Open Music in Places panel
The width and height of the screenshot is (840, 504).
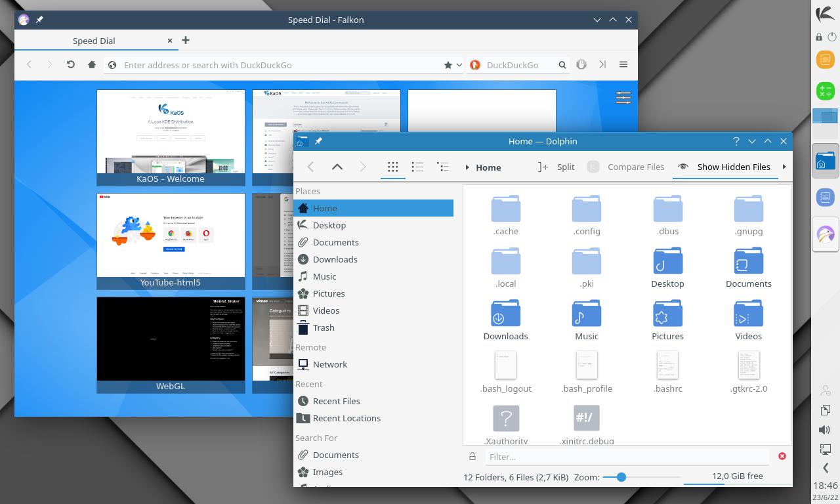374,276
